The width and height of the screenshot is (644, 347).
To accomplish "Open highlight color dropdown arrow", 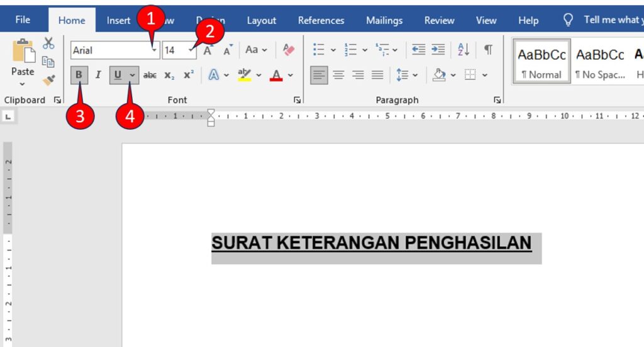I will (258, 75).
